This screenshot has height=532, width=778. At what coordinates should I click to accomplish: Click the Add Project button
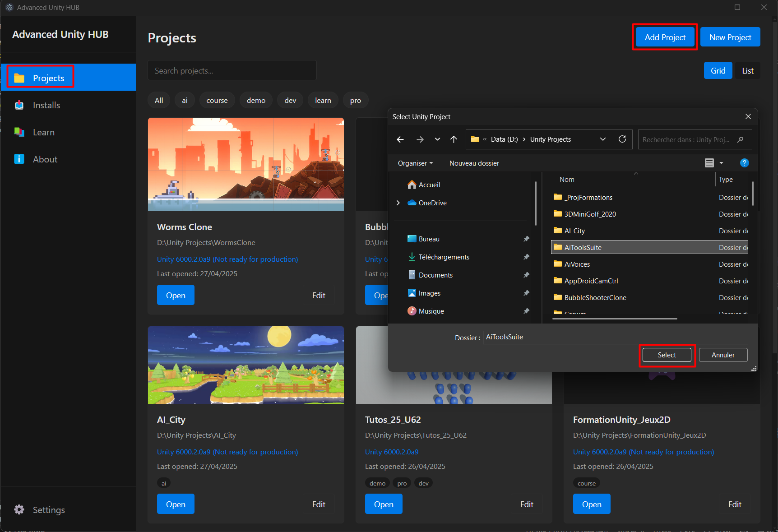(x=665, y=37)
